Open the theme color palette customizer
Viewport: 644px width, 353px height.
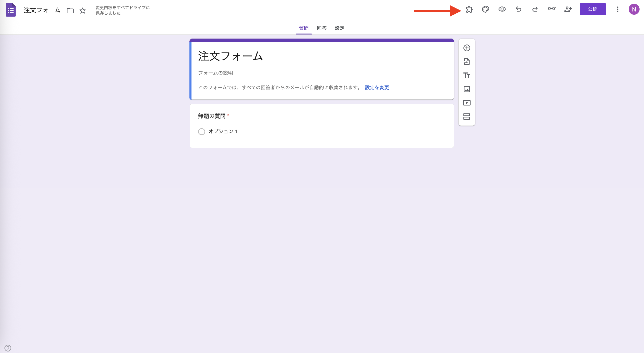pos(485,9)
